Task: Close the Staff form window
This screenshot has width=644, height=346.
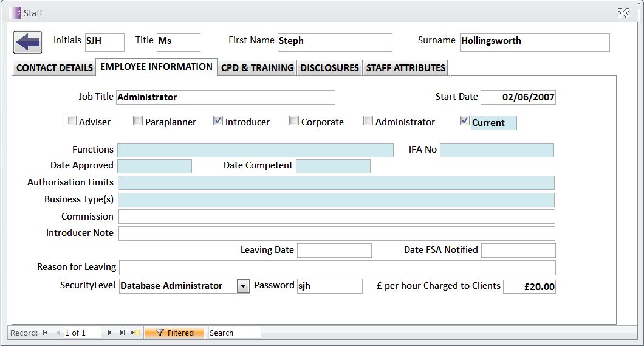Action: click(x=623, y=13)
